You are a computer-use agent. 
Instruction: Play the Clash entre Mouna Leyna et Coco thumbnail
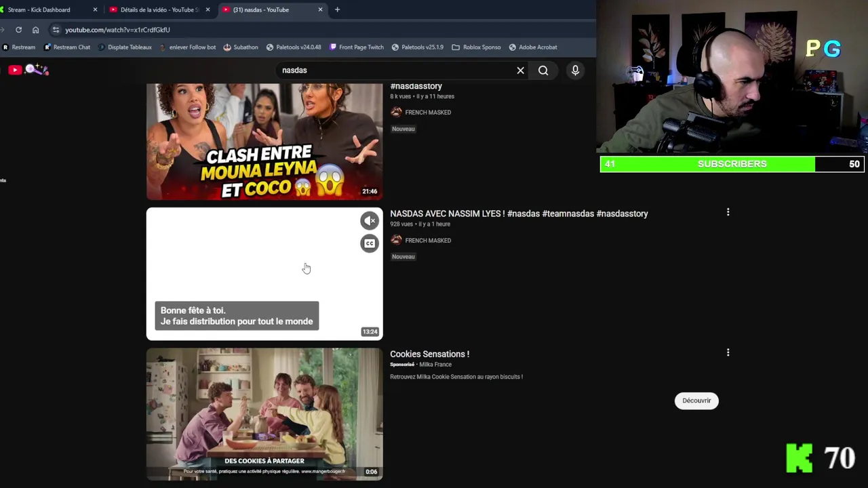[x=264, y=142]
